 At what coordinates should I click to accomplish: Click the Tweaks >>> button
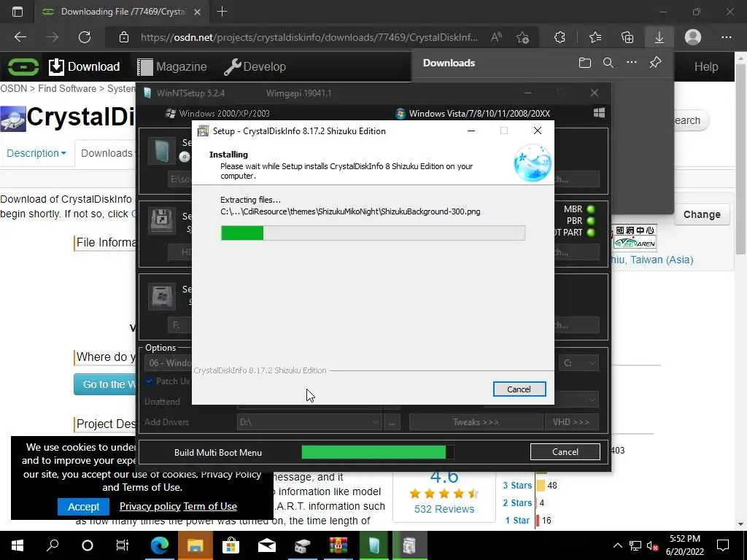pos(476,422)
